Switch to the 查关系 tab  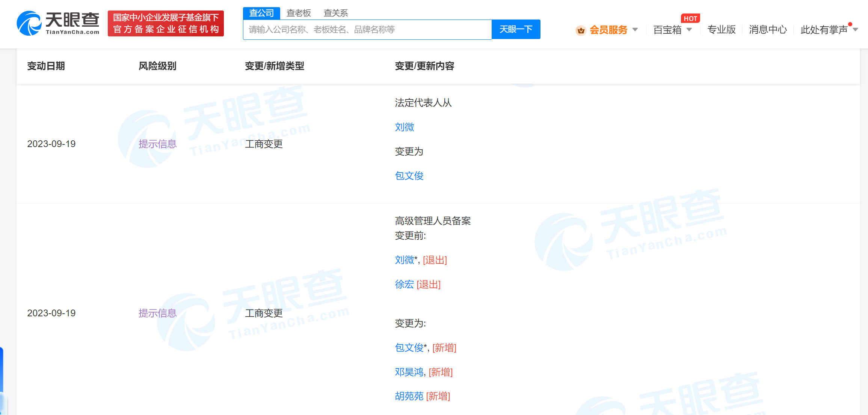coord(336,13)
